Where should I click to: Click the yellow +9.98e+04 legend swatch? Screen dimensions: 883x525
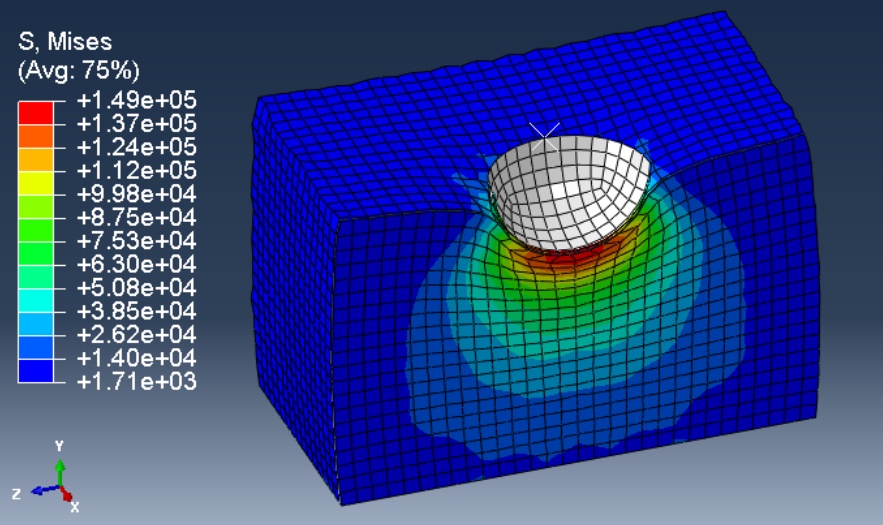(x=36, y=184)
